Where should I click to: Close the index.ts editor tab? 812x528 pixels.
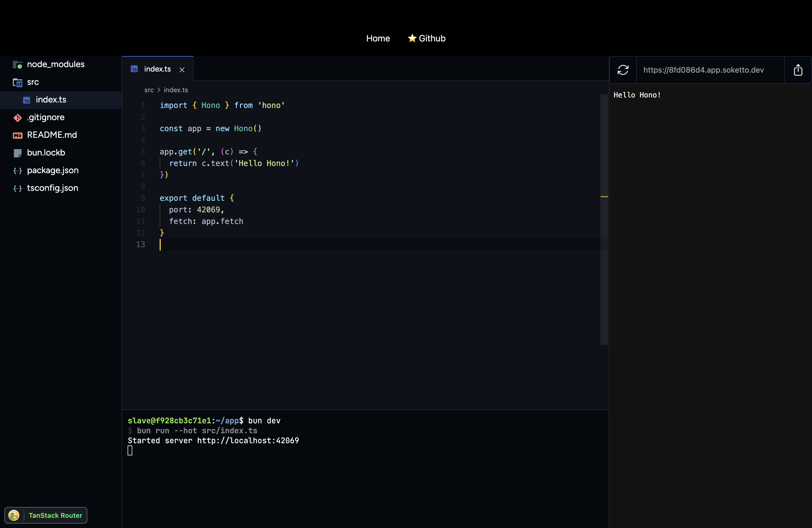pyautogui.click(x=182, y=70)
